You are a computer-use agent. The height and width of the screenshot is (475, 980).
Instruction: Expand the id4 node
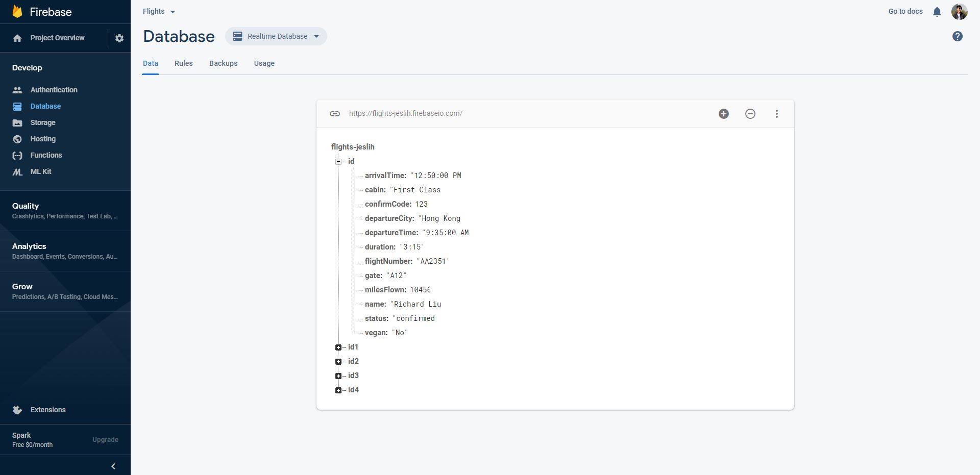click(338, 390)
